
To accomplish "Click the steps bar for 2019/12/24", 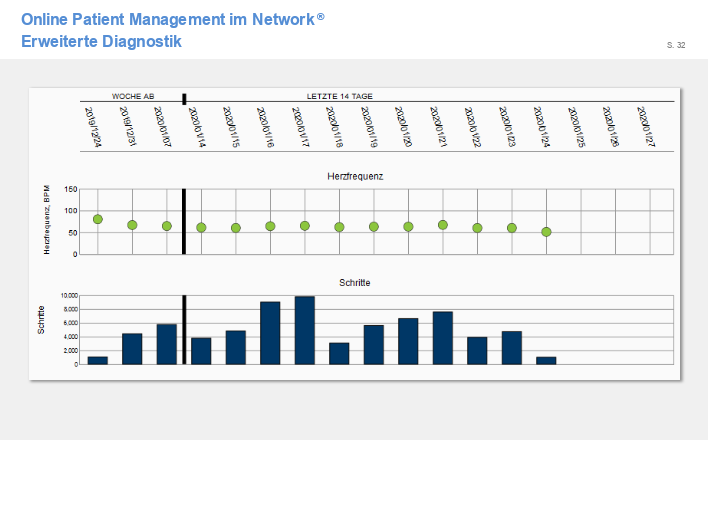I will (x=98, y=360).
